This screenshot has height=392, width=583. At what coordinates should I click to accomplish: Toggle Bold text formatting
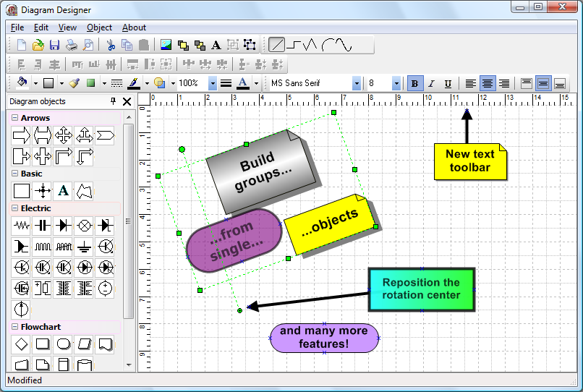tap(414, 83)
